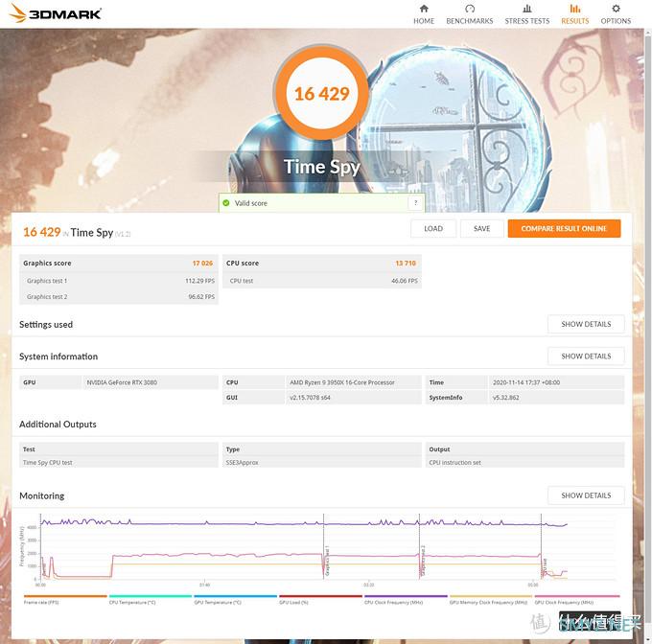Toggle GPU Clock Frequency legend

[577, 600]
